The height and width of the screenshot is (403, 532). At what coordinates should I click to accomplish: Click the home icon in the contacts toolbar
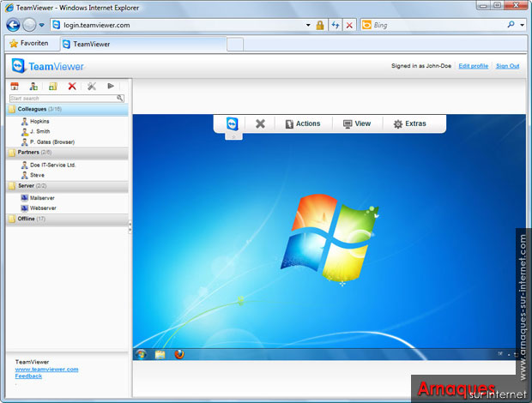(x=15, y=86)
